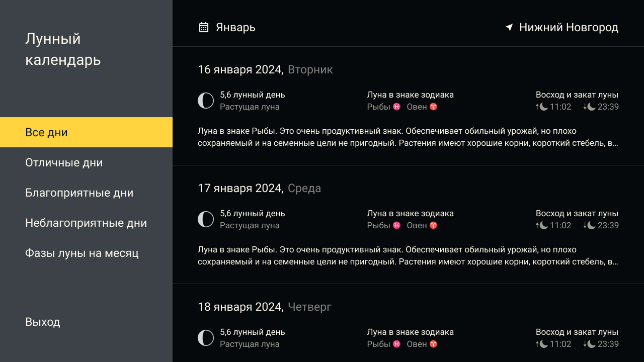Click the Aries symbol in 17 января entry

[x=433, y=225]
